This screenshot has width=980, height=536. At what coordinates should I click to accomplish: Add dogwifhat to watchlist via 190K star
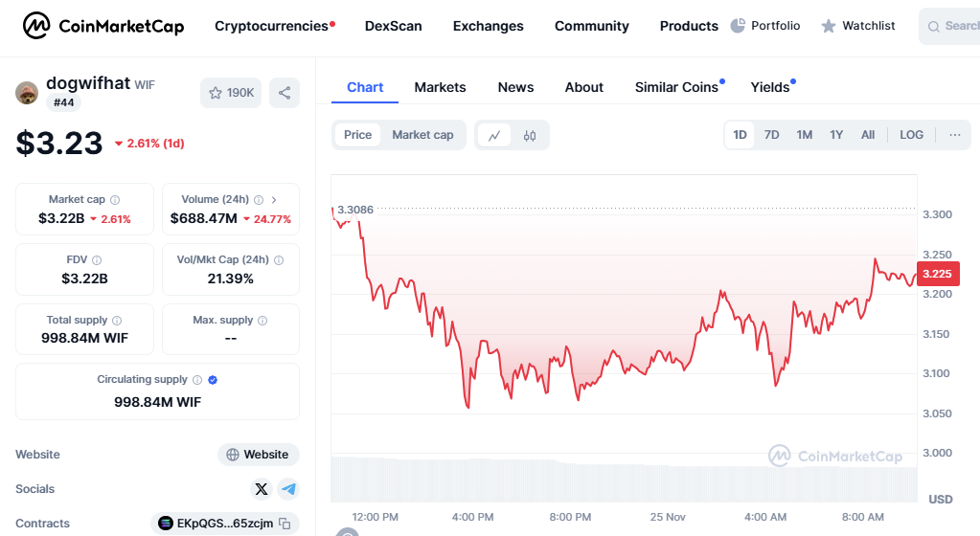pyautogui.click(x=231, y=93)
